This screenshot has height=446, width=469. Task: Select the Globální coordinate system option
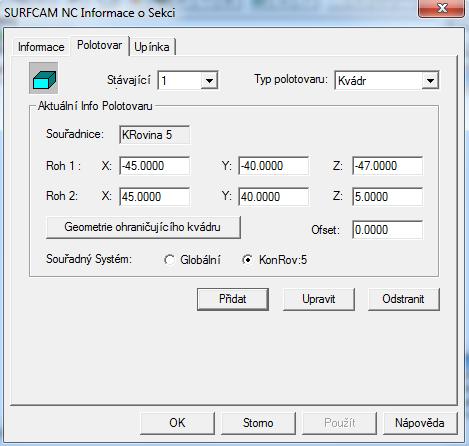point(169,259)
